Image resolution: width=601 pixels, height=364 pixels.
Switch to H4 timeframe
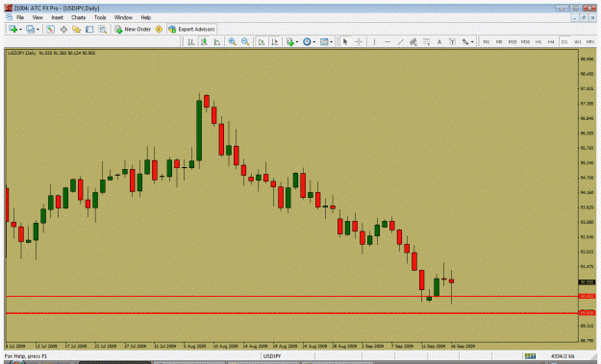click(x=551, y=41)
